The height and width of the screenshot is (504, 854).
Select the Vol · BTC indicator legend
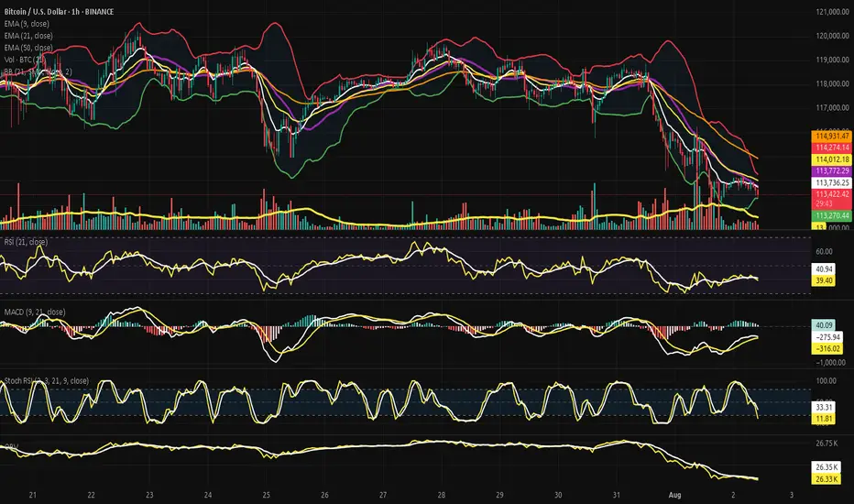[25, 60]
